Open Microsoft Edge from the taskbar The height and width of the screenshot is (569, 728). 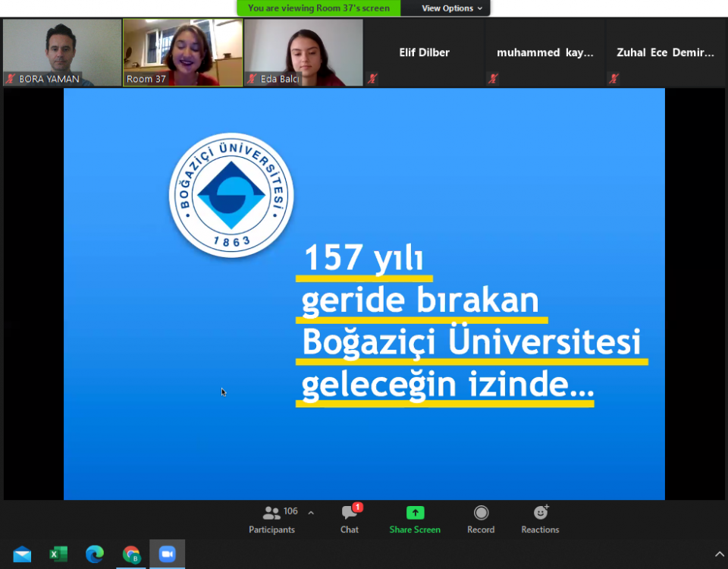pos(95,554)
